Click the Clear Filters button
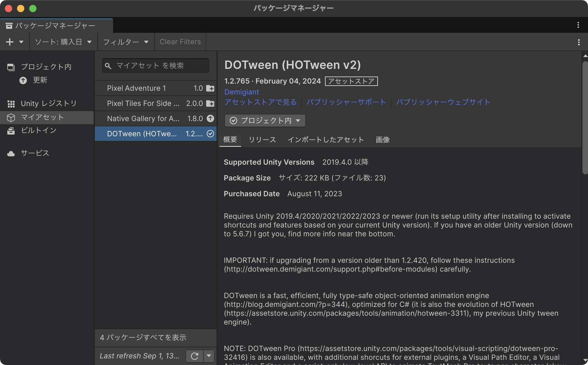 point(180,42)
